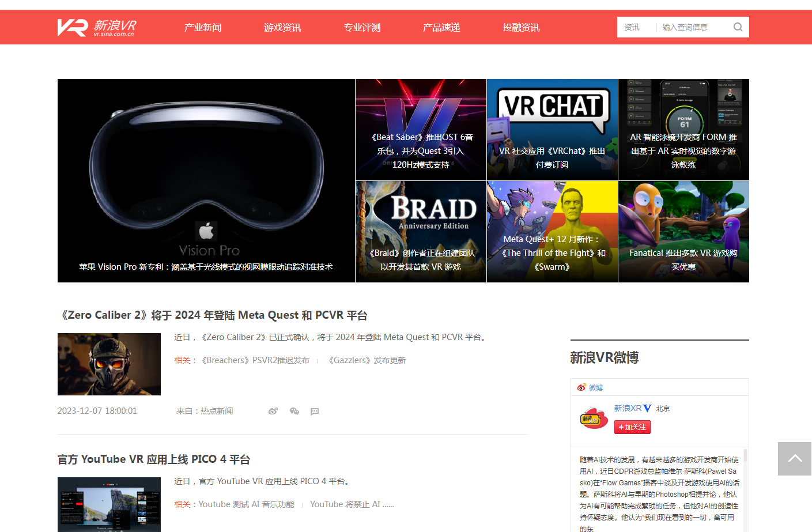This screenshot has height=532, width=812.
Task: Open related link 《Breachers》PSVR2推迟发布
Action: tap(254, 360)
